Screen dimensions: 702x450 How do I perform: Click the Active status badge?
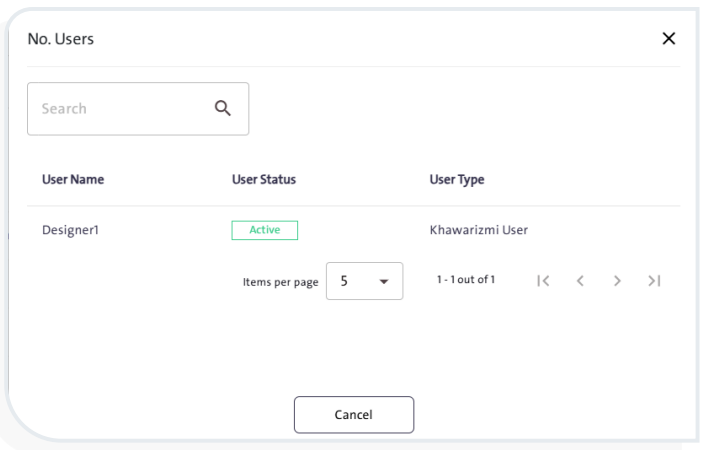(265, 230)
